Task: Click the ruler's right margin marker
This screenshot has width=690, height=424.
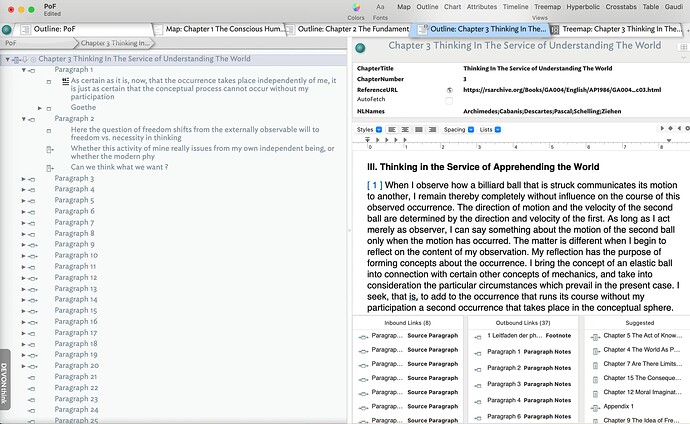Action: [669, 140]
